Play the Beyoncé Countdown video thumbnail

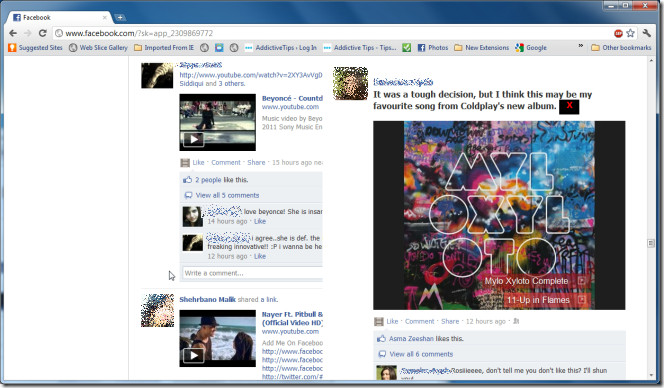pyautogui.click(x=218, y=122)
